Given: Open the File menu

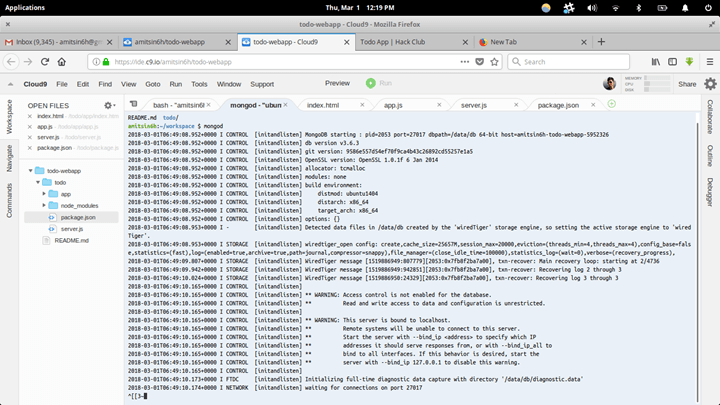Looking at the screenshot, I should click(62, 84).
